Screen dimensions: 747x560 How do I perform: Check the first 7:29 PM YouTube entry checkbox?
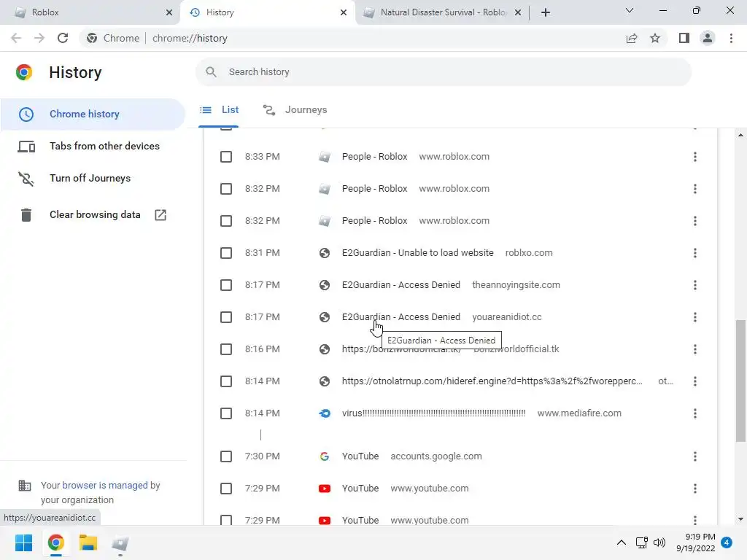[x=226, y=489]
